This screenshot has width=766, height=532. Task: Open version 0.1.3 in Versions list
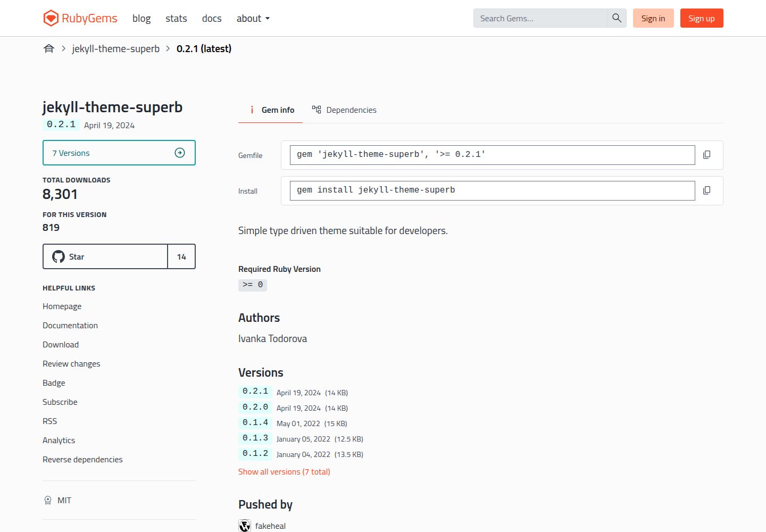tap(255, 438)
